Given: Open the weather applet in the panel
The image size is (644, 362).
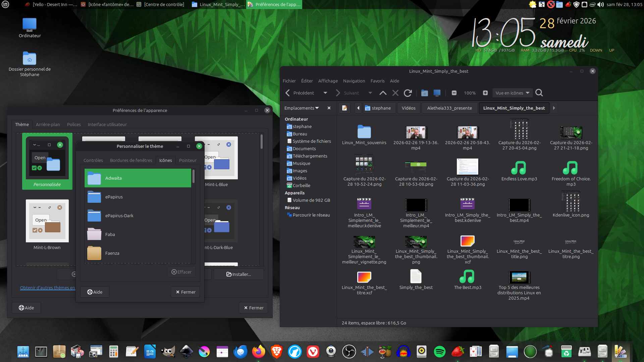Looking at the screenshot, I should click(532, 4).
